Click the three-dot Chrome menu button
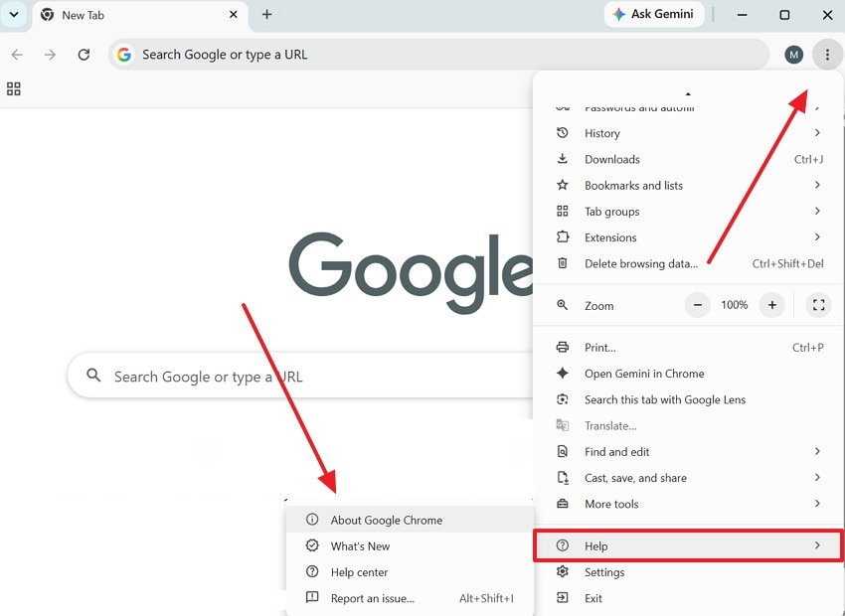845x616 pixels. [828, 55]
